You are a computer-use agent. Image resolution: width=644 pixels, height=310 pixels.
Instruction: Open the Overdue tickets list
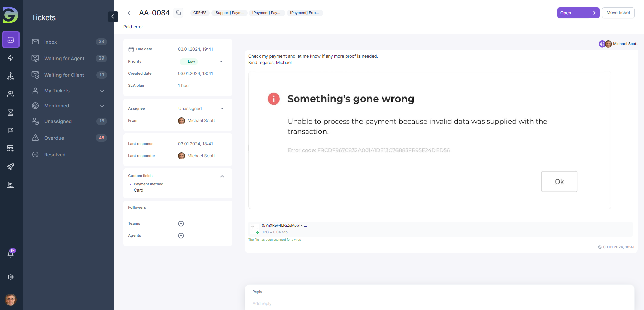54,138
